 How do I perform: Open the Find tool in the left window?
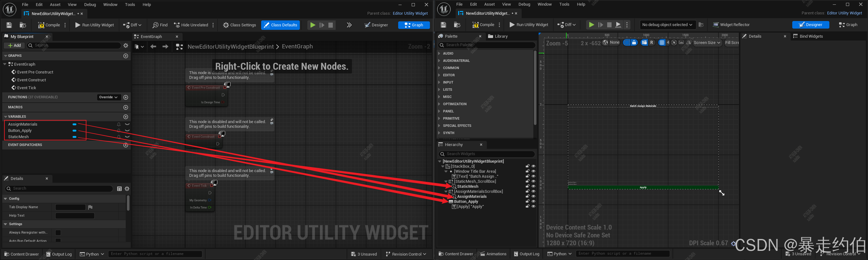coord(160,25)
